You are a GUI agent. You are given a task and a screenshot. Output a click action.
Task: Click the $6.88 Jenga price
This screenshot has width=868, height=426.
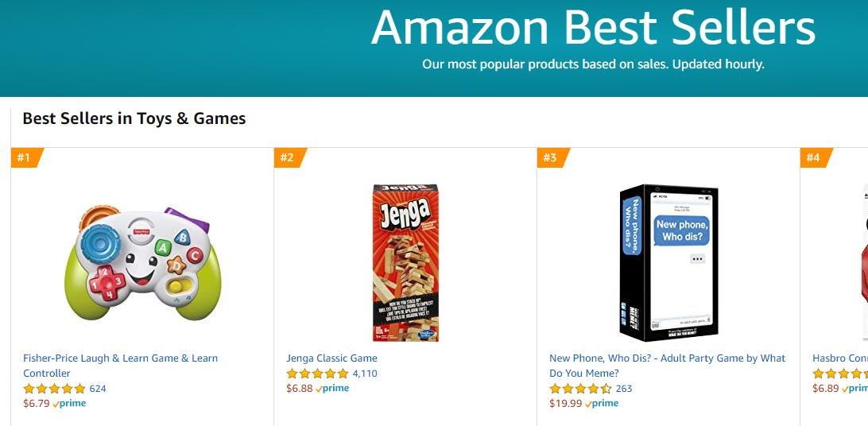coord(300,389)
